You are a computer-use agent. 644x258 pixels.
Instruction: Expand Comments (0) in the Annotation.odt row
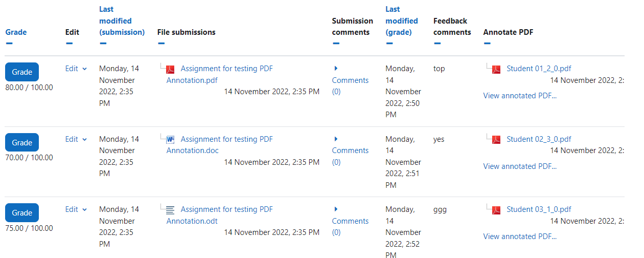click(x=350, y=221)
